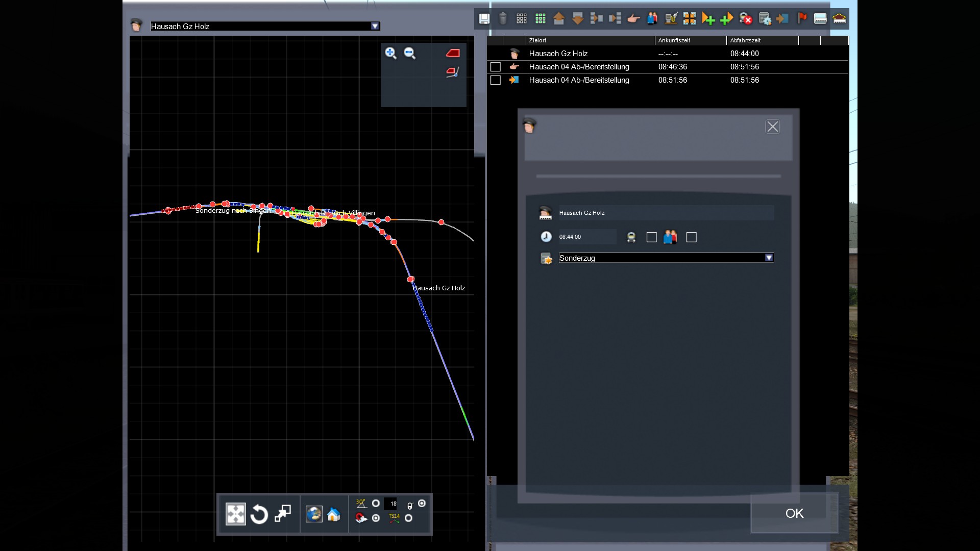Click the globe world view icon
This screenshot has width=980, height=551.
(314, 514)
